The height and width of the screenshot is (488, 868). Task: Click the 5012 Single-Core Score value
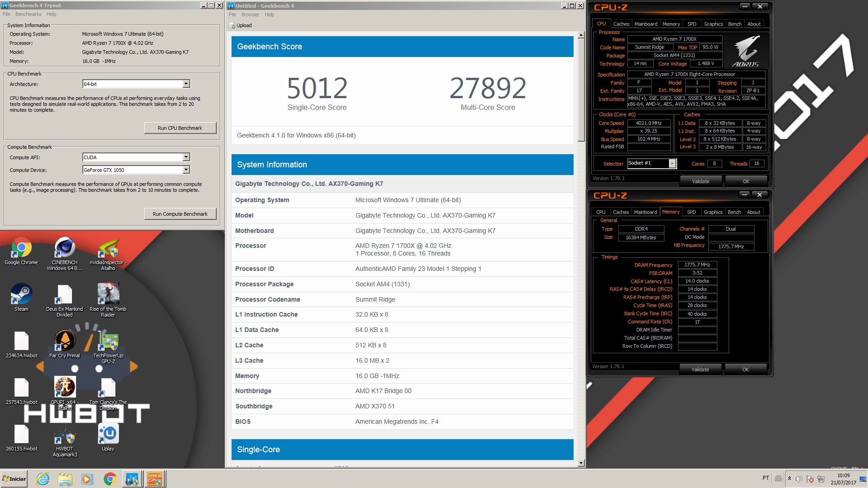pyautogui.click(x=317, y=88)
